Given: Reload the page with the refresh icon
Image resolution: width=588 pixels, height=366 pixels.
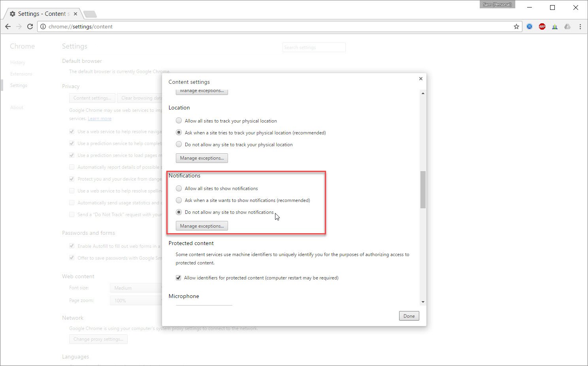Looking at the screenshot, I should pyautogui.click(x=30, y=26).
